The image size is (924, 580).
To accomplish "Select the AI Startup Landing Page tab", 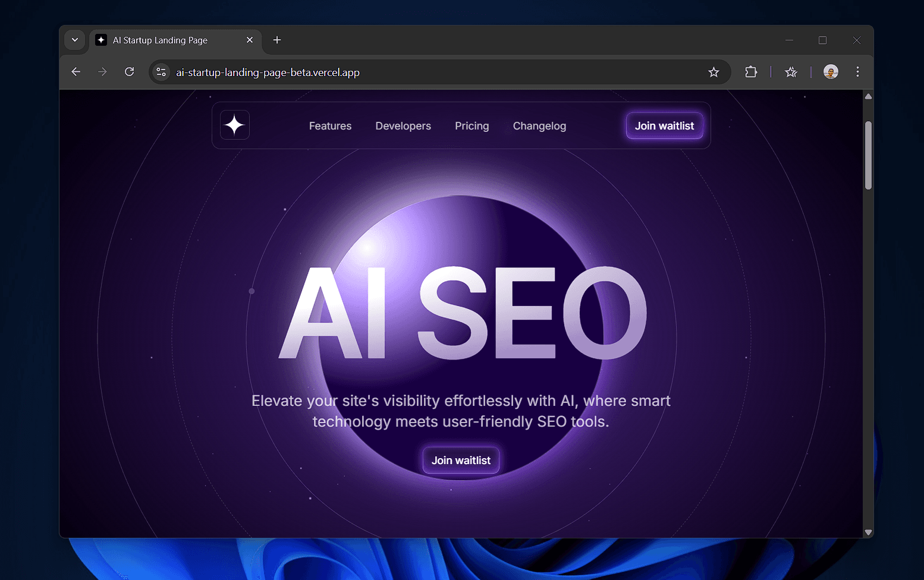I will point(161,40).
